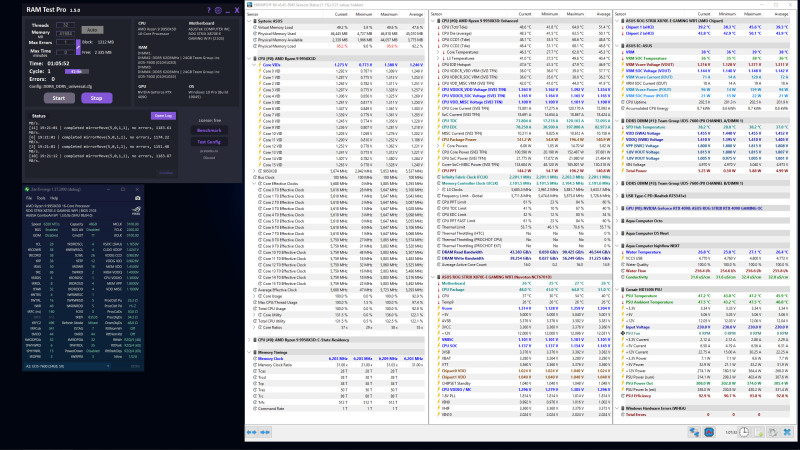This screenshot has width=800, height=450.
Task: Select the Memory Clock sensor row
Action: coord(337,359)
